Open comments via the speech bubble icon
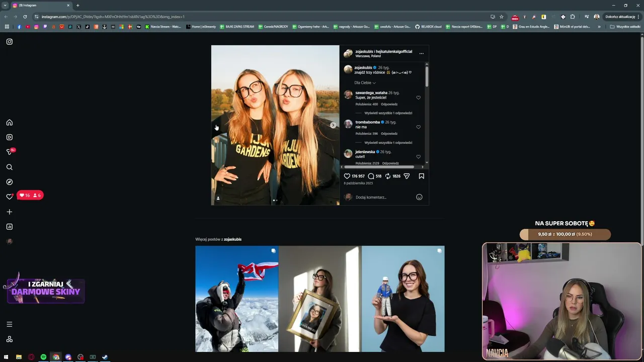Screen dimensions: 644x362 click(371, 176)
